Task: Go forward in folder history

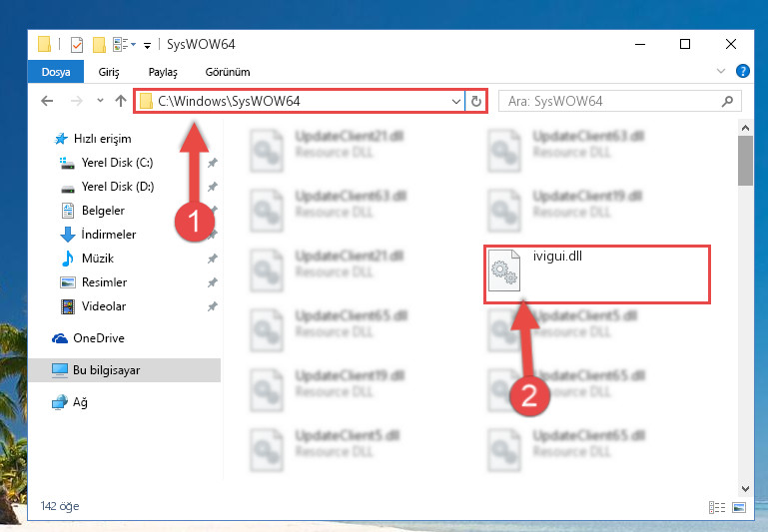Action: [77, 102]
